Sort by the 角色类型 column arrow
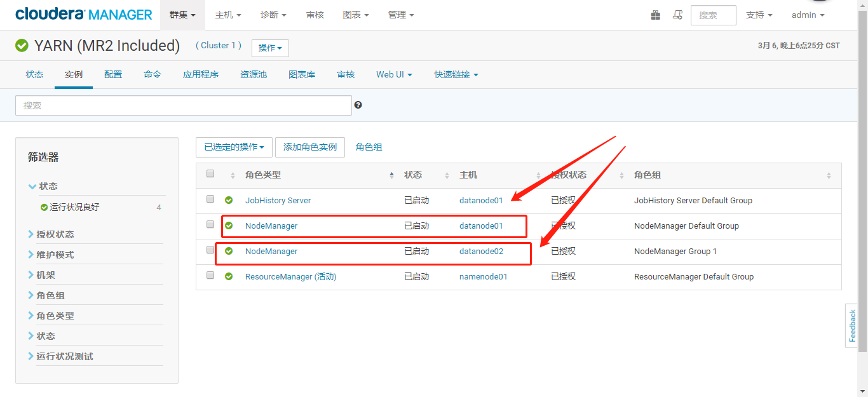This screenshot has height=397, width=868. (391, 175)
